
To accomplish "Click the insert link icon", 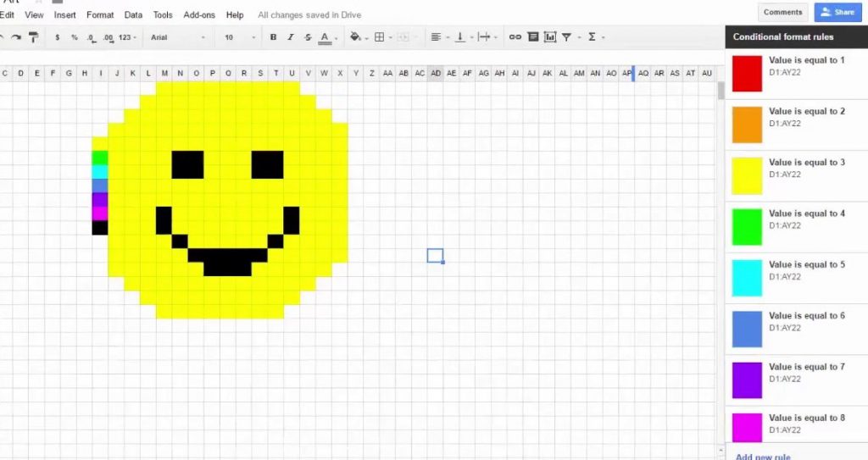I will 515,37.
